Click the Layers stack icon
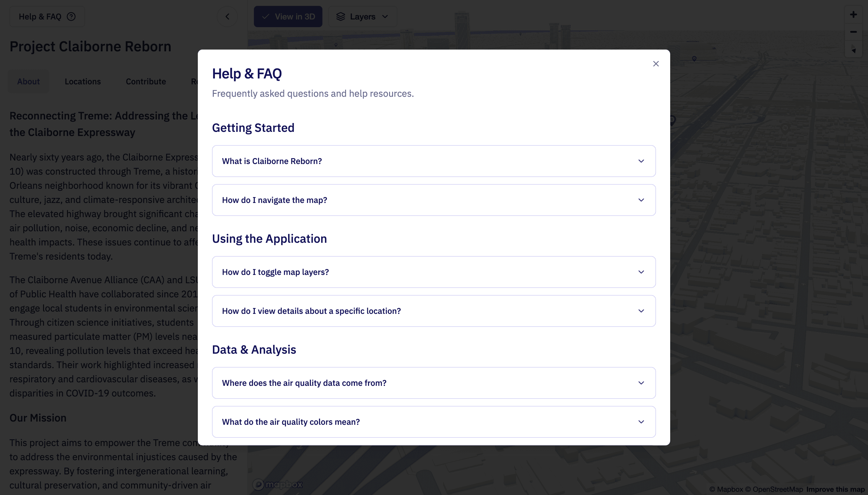The height and width of the screenshot is (495, 868). 341,17
